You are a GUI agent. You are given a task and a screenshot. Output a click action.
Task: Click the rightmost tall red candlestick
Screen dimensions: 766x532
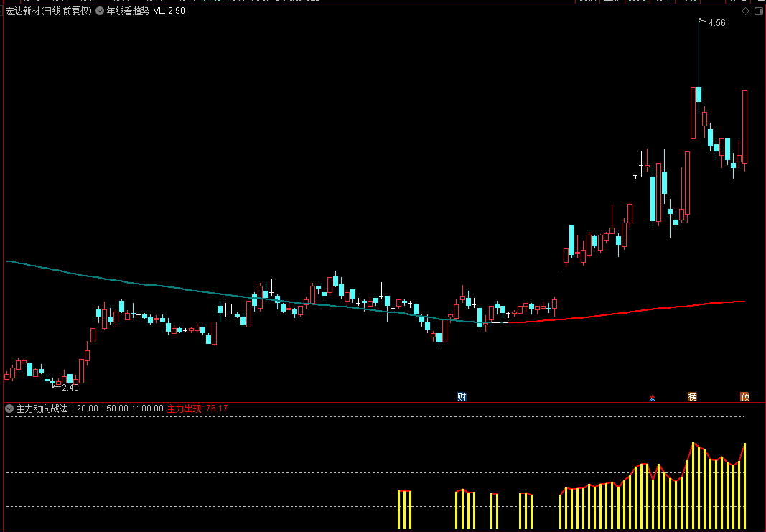click(x=744, y=127)
